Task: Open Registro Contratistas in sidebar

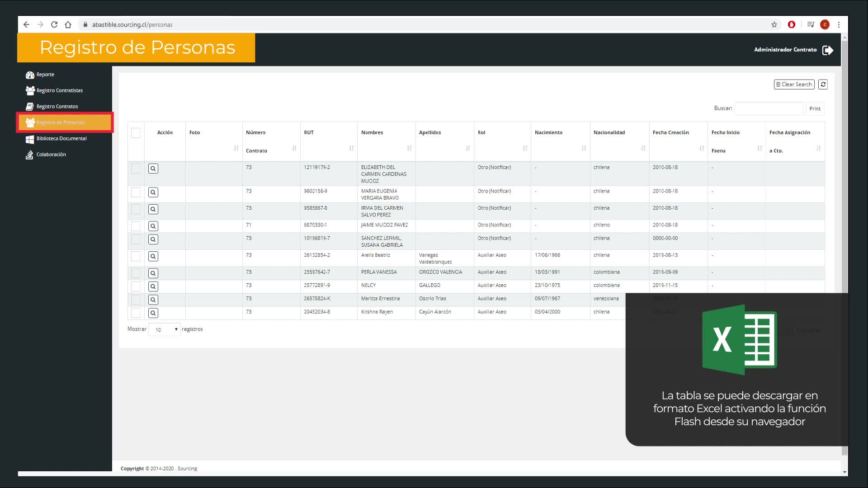Action: pyautogui.click(x=59, y=90)
